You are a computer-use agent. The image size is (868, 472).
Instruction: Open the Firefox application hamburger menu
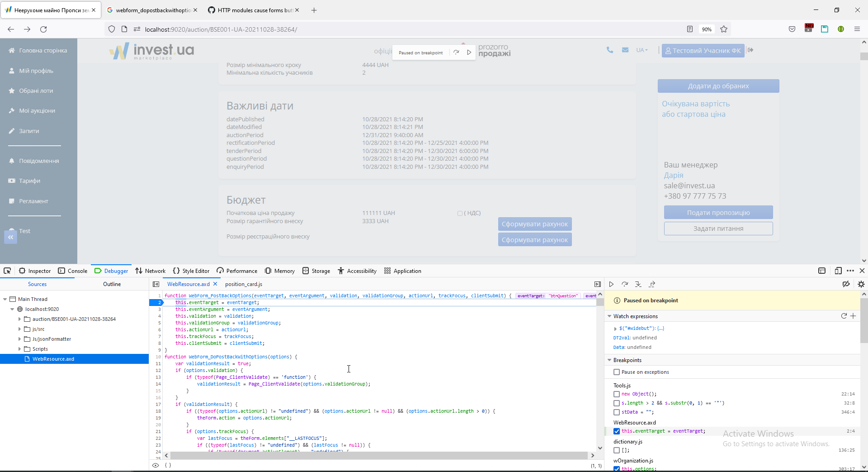pyautogui.click(x=857, y=29)
